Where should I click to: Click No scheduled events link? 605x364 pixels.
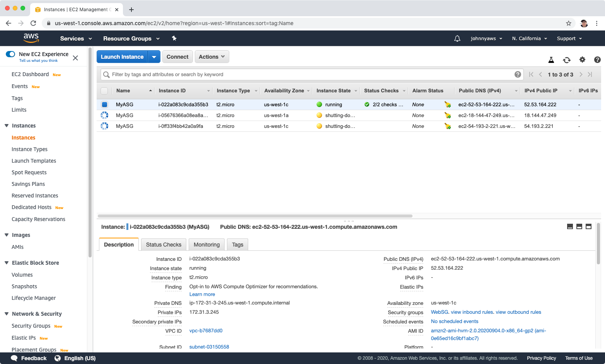click(455, 321)
